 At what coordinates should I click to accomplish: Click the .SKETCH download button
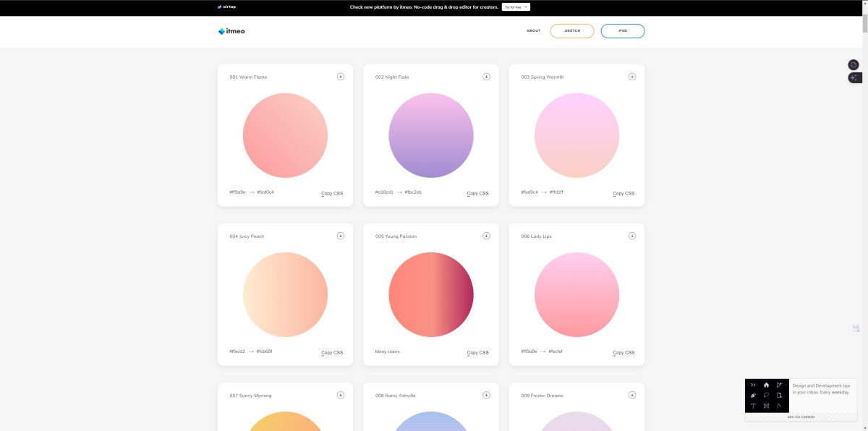571,31
